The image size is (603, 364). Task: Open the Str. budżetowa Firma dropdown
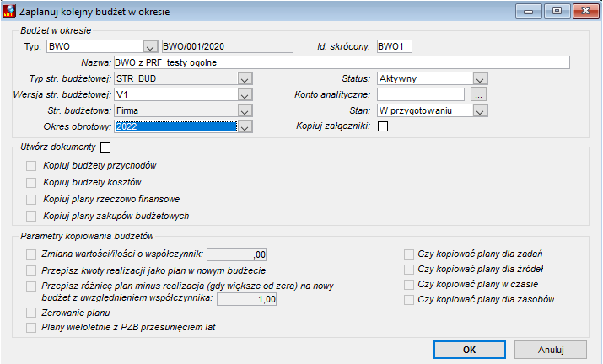[245, 111]
